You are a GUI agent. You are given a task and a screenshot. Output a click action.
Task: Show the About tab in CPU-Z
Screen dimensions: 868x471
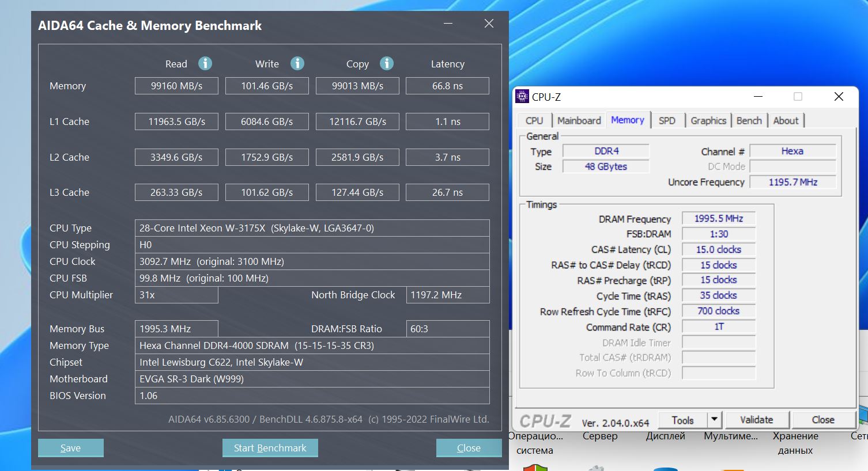coord(786,120)
